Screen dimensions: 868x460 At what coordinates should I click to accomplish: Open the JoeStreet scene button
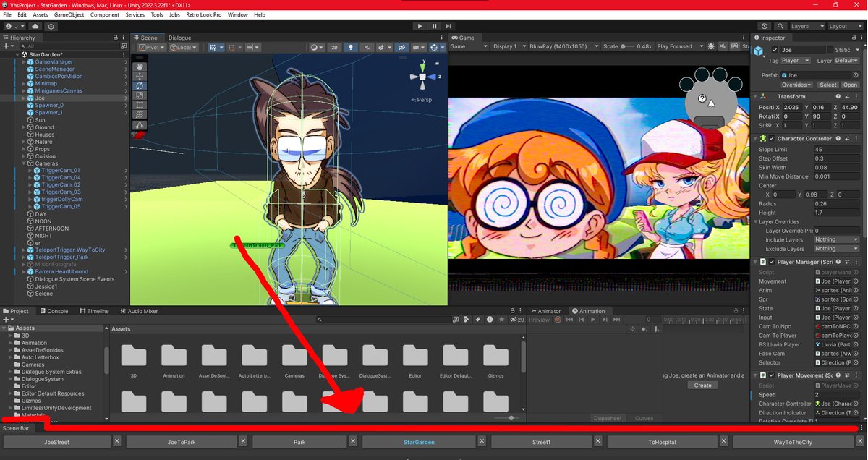pos(57,441)
